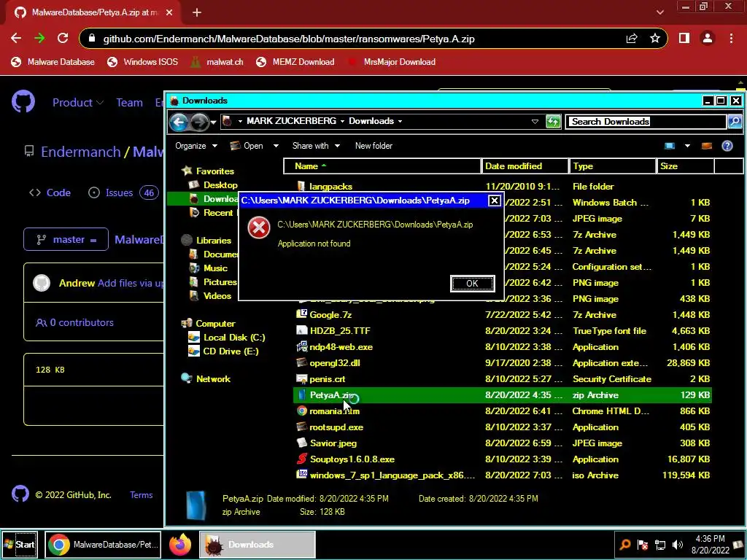Go back in Chrome browser
This screenshot has width=747, height=560.
pos(16,39)
